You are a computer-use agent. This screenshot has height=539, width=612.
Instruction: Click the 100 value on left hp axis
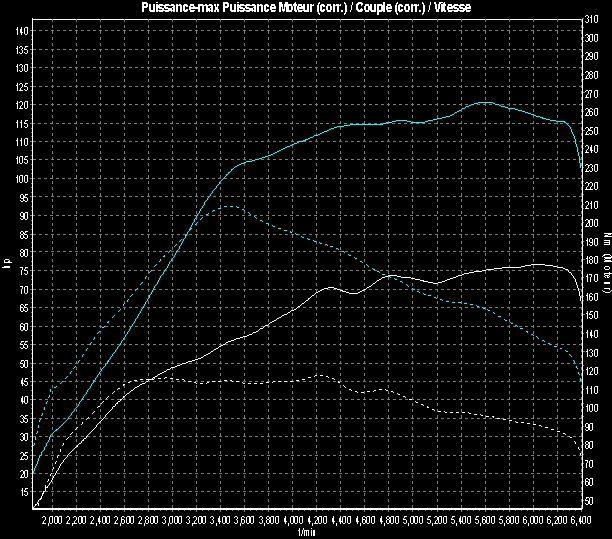pos(22,178)
